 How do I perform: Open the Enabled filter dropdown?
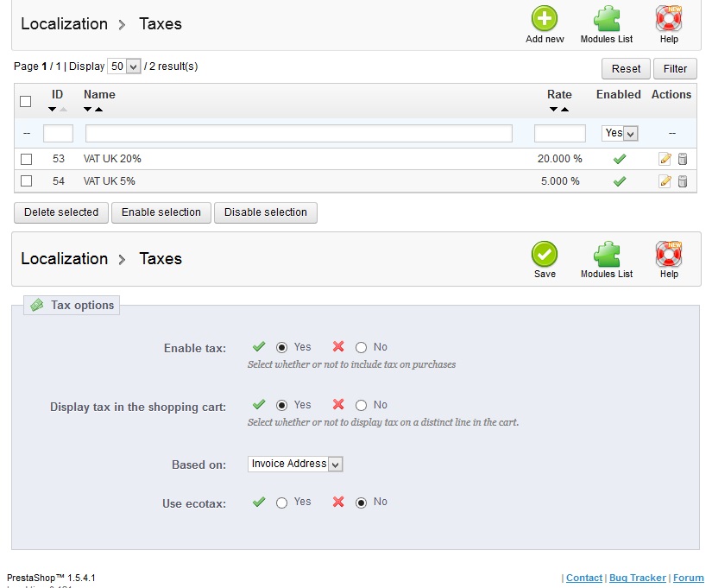pos(620,133)
